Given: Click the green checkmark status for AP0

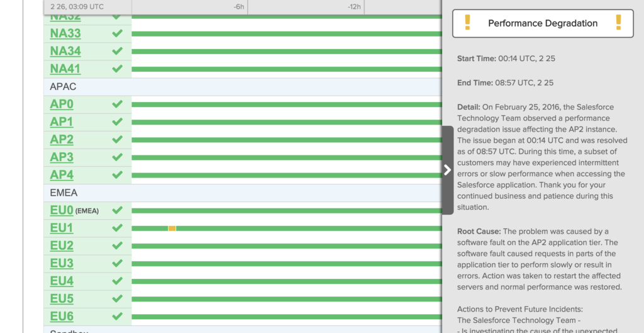Looking at the screenshot, I should pos(118,104).
